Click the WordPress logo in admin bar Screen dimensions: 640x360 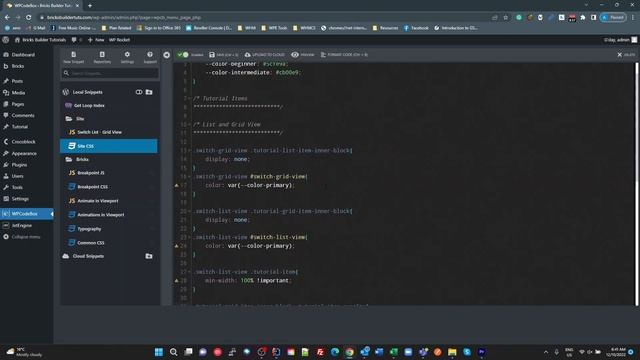[6, 40]
